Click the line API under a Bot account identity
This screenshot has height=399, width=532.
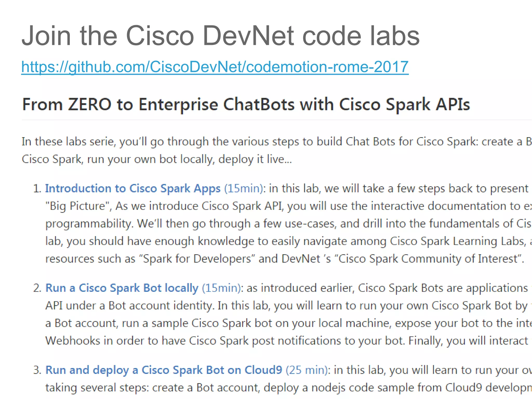pyautogui.click(x=288, y=306)
